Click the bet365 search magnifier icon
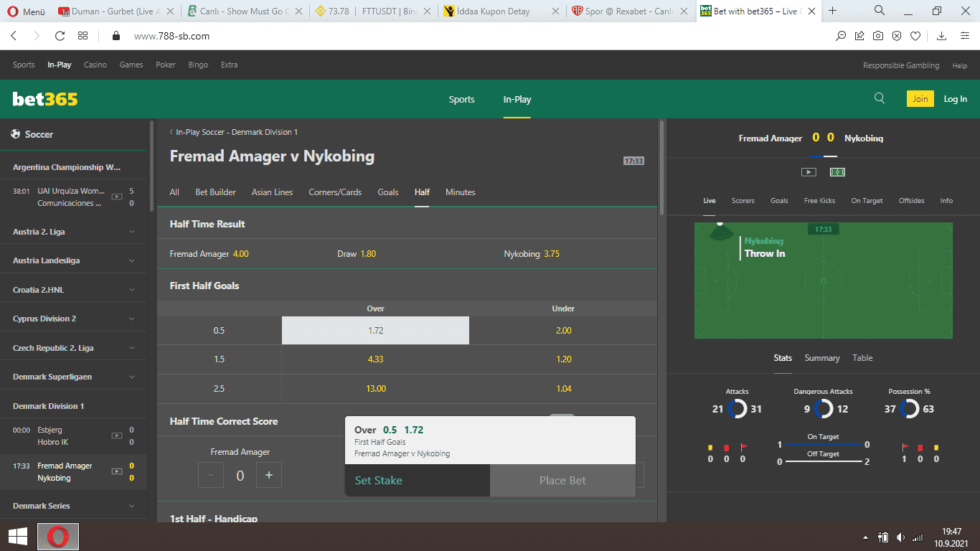980x551 pixels. pyautogui.click(x=880, y=99)
